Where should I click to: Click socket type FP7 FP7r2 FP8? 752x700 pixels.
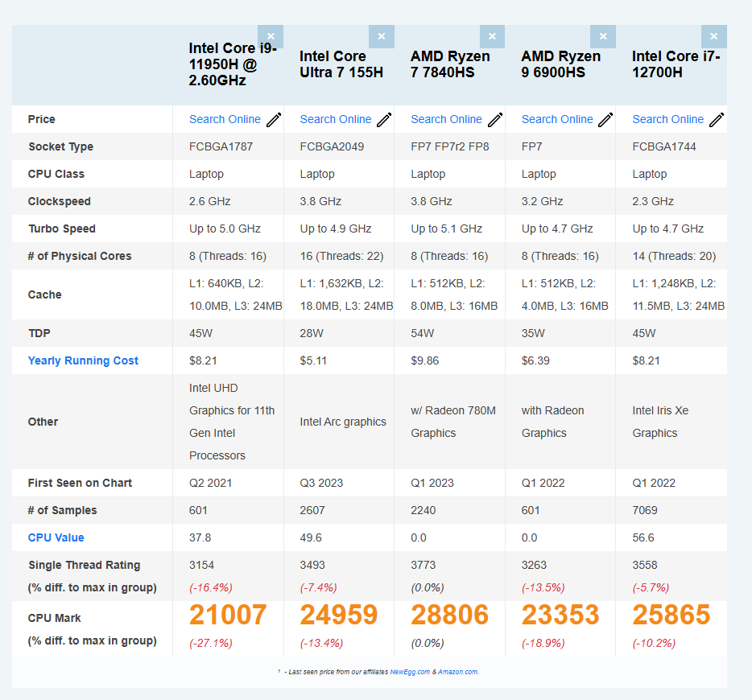click(x=450, y=146)
